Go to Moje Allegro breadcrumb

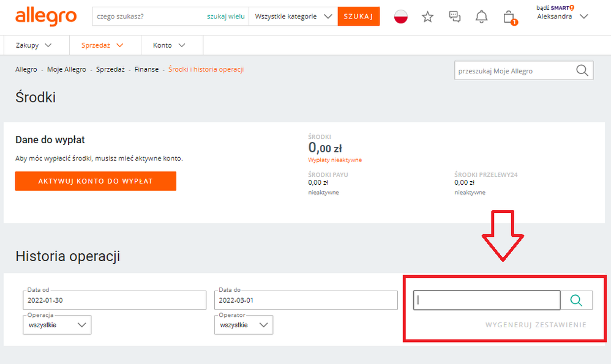67,69
